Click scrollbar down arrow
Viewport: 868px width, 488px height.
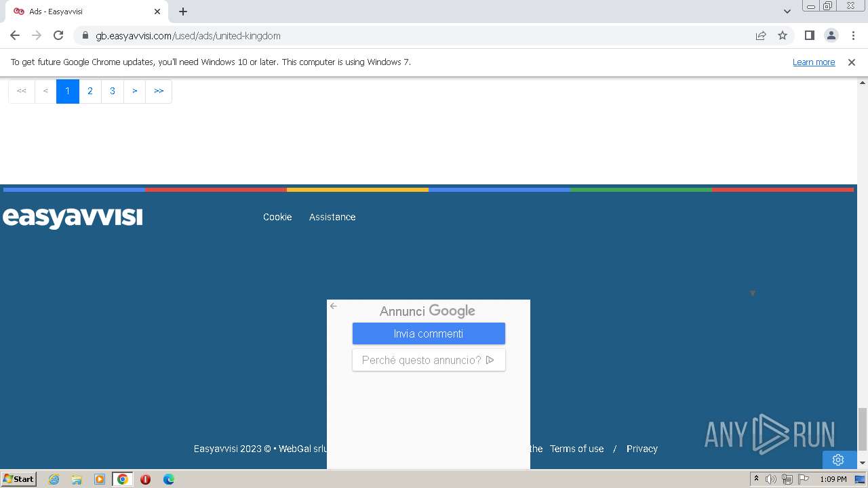863,463
